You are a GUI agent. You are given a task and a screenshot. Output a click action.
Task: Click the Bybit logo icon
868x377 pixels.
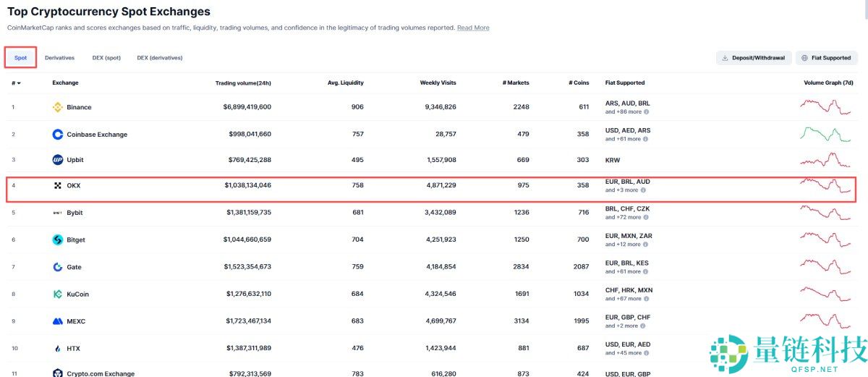click(x=58, y=213)
